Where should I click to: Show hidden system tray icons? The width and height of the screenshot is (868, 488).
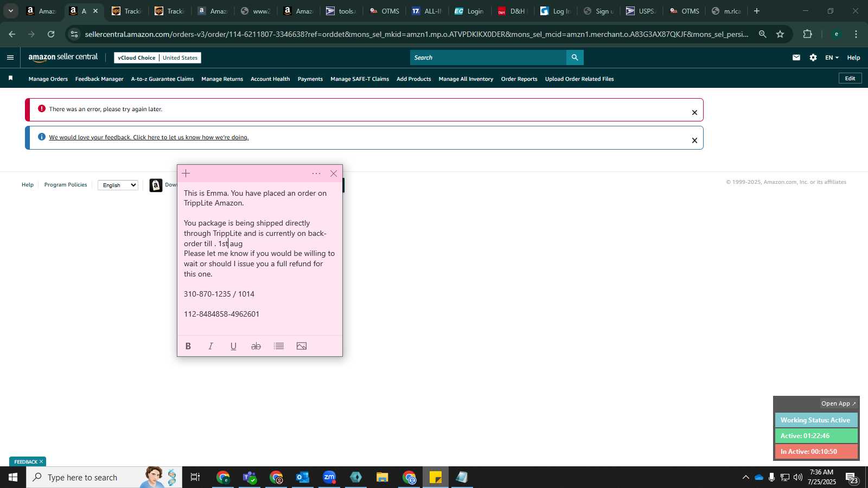[745, 477]
